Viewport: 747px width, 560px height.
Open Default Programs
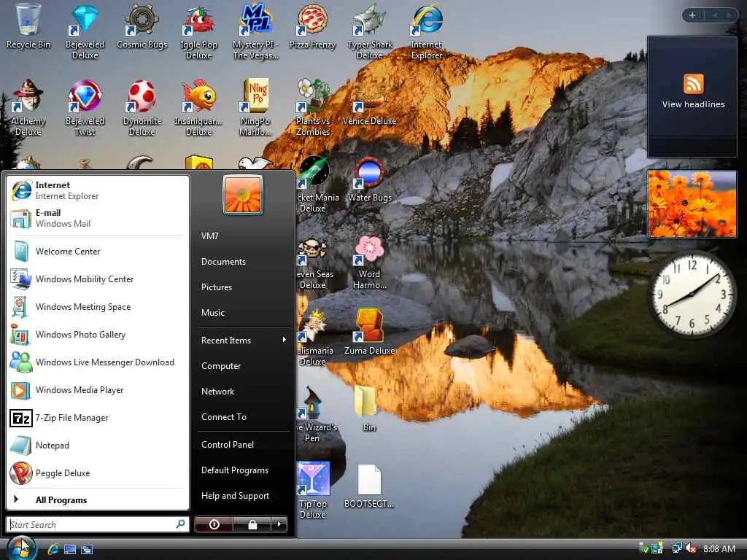243,470
